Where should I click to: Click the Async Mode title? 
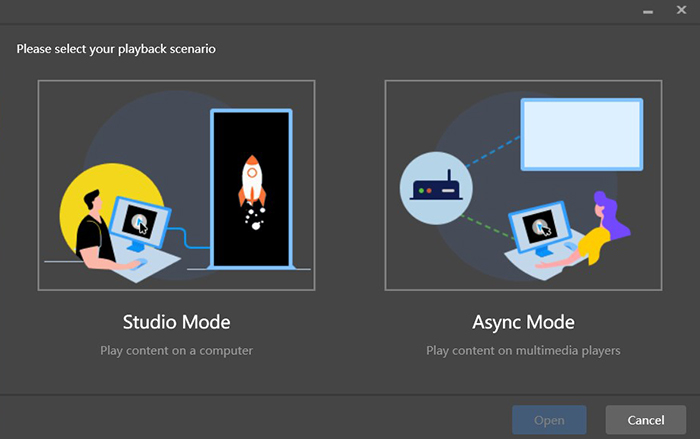523,322
